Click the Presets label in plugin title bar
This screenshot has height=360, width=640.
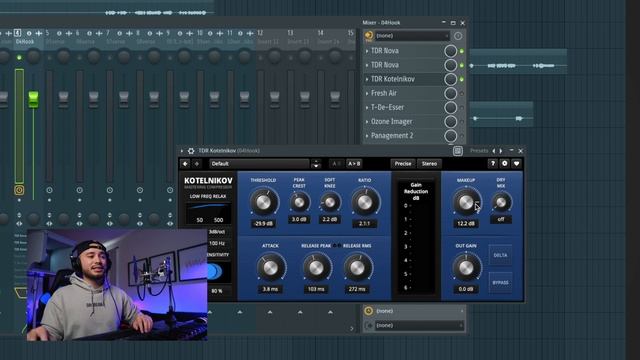pyautogui.click(x=478, y=151)
